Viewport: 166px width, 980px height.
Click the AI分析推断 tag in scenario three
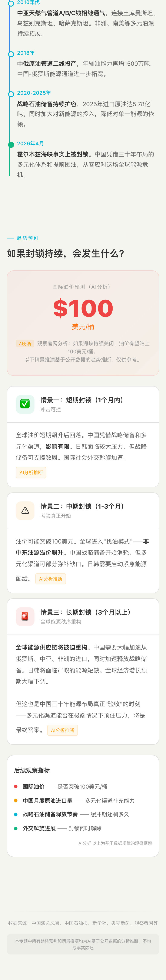(62, 730)
